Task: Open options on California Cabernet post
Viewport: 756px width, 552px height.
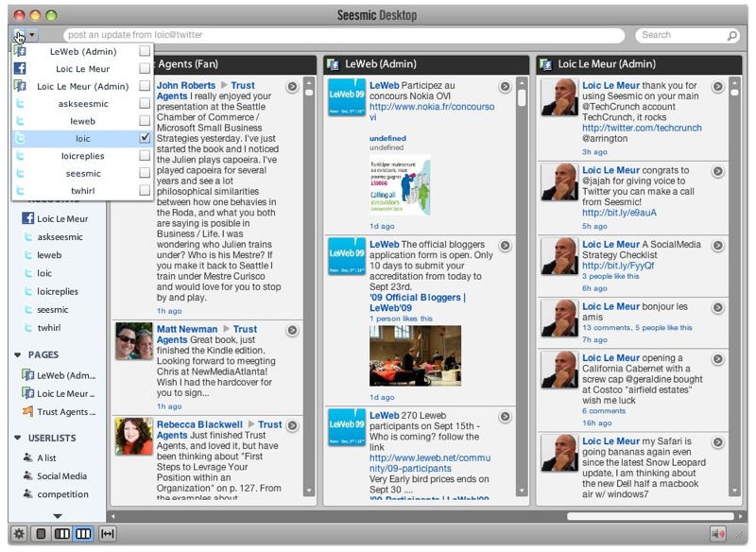Action: coord(718,359)
